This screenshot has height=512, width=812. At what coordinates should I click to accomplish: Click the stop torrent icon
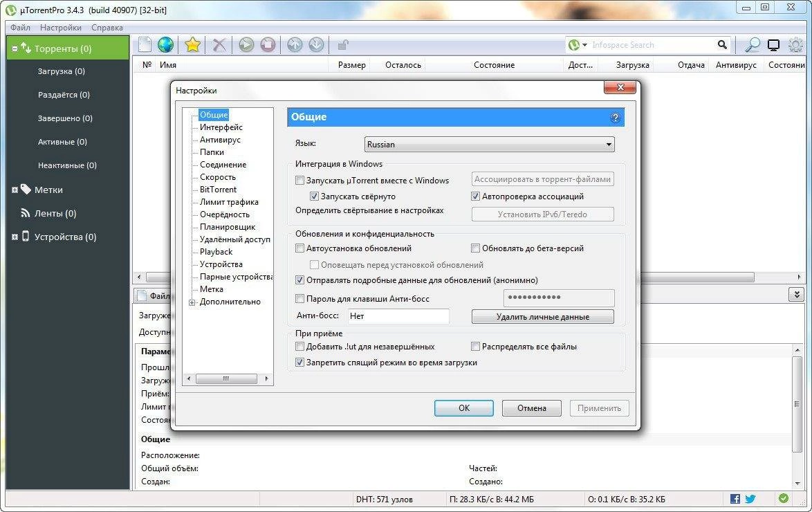tap(268, 44)
